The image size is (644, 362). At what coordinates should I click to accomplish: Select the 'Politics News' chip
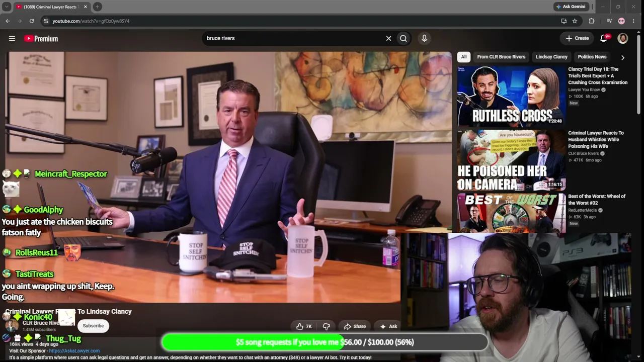pyautogui.click(x=592, y=57)
